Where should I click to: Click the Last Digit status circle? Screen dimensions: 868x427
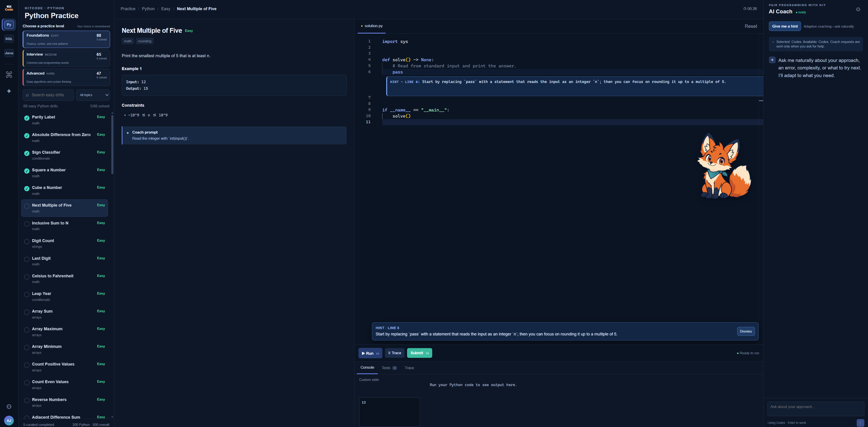[x=27, y=259]
